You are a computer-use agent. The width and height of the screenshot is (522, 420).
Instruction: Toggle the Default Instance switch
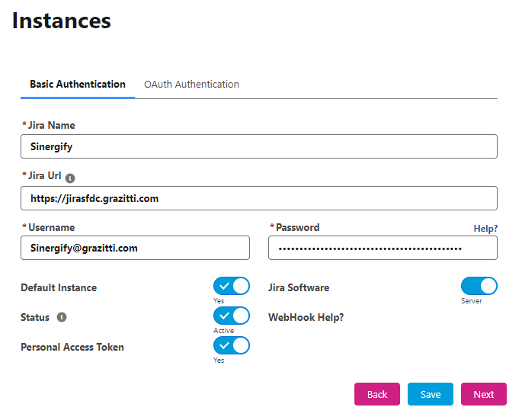[x=232, y=286]
